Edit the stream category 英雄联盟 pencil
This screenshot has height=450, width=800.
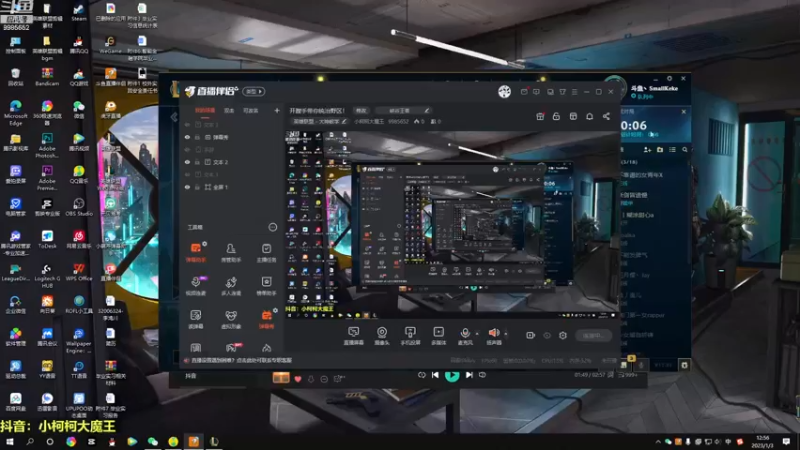344,121
